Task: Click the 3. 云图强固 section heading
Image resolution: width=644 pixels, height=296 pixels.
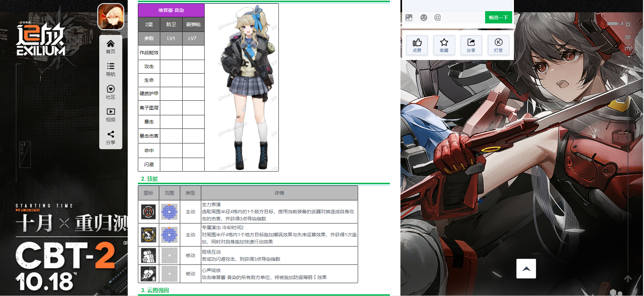Action: 155,290
